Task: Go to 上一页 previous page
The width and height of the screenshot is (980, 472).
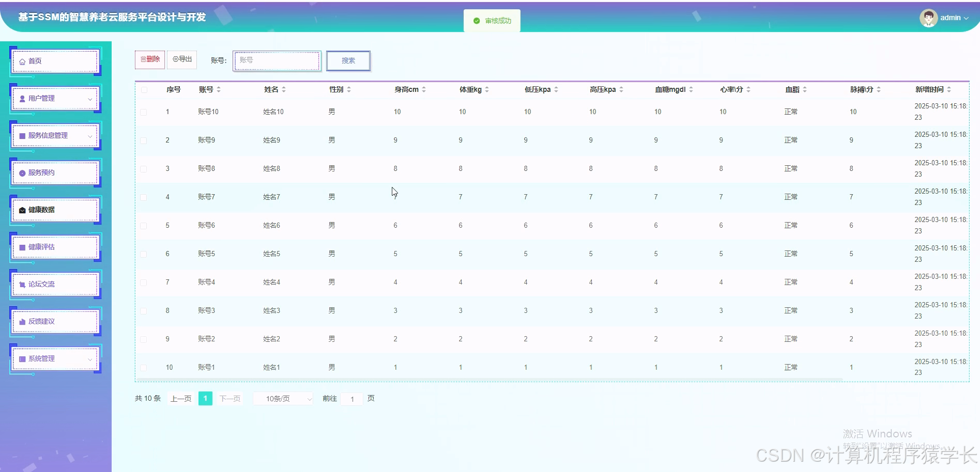Action: pos(181,399)
